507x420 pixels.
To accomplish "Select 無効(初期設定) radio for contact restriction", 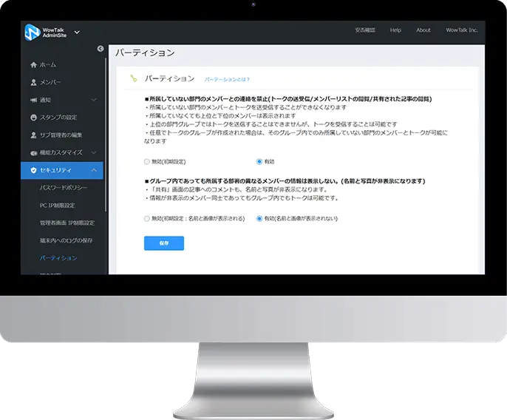I will point(147,162).
